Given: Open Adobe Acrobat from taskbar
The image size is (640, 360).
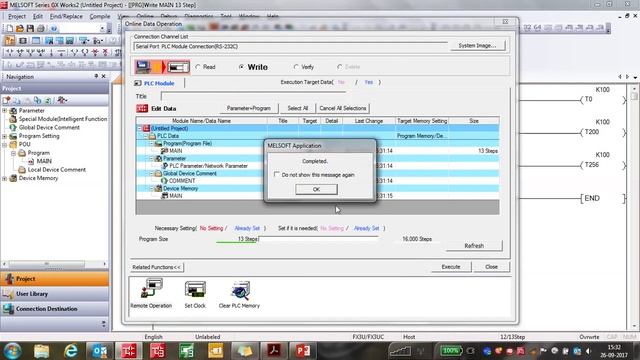Looking at the screenshot, I should (x=274, y=351).
